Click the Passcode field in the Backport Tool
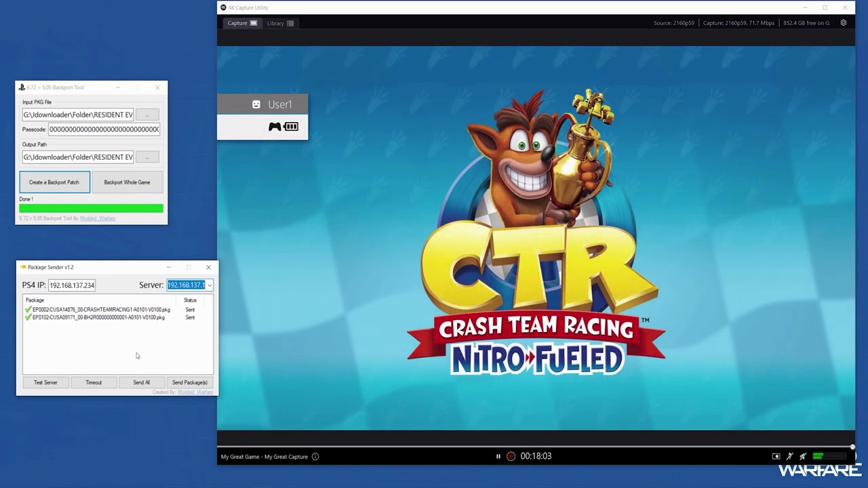This screenshot has height=488, width=868. click(x=104, y=129)
